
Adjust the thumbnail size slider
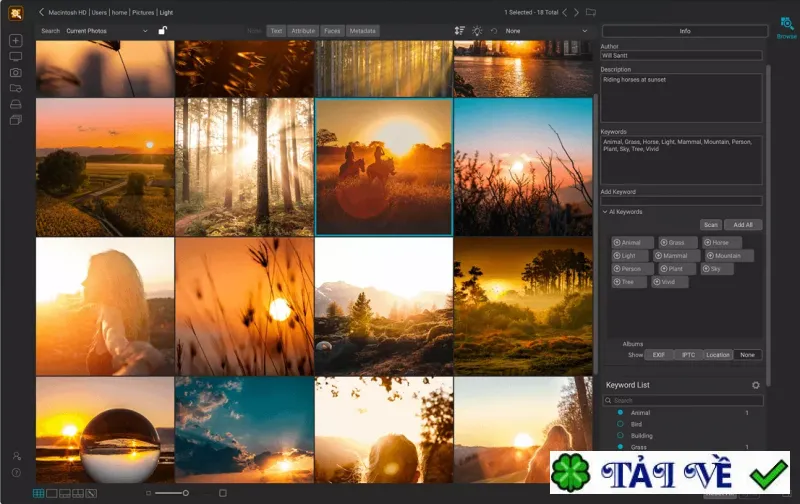pos(186,493)
